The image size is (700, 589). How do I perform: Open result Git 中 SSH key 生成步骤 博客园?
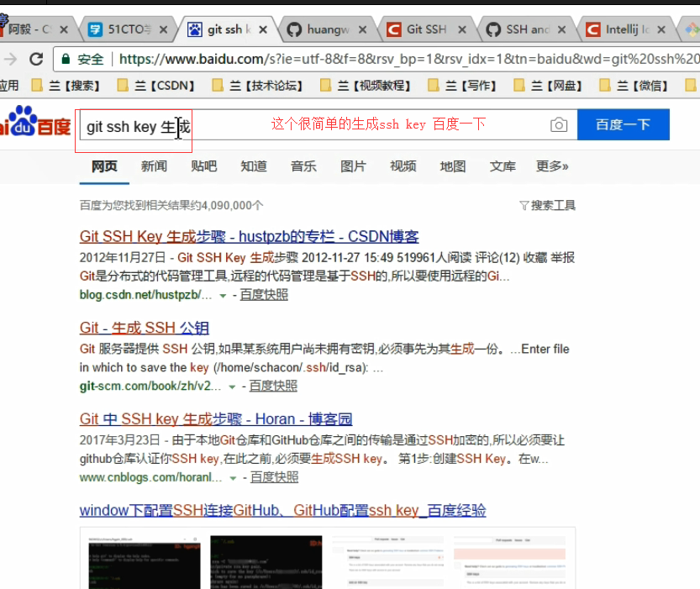216,419
